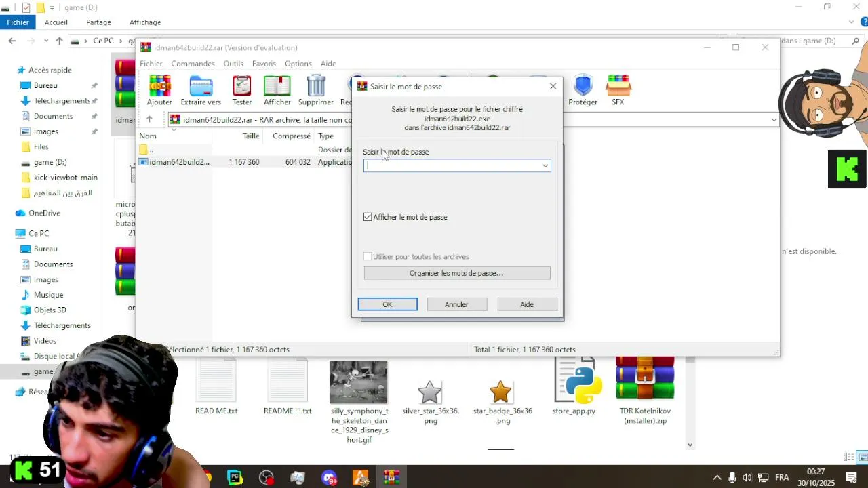Switch to the Accueil ribbon tab
This screenshot has width=868, height=488.
pyautogui.click(x=56, y=22)
